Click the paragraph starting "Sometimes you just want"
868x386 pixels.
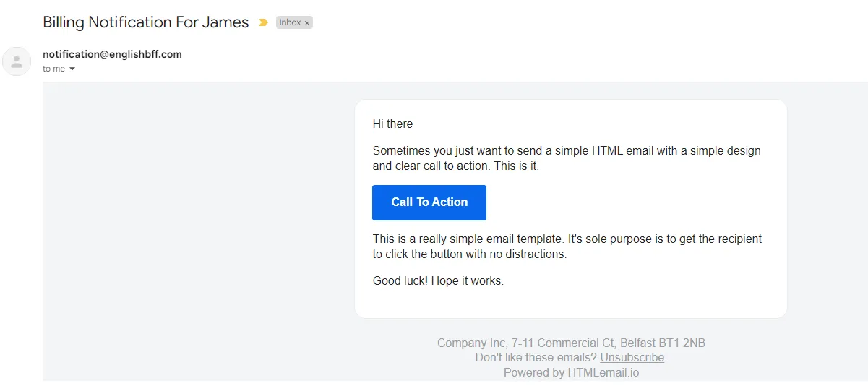tap(566, 158)
